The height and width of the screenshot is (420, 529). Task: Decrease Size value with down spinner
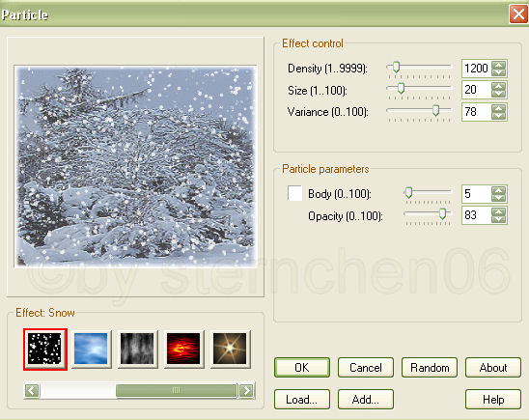point(499,94)
